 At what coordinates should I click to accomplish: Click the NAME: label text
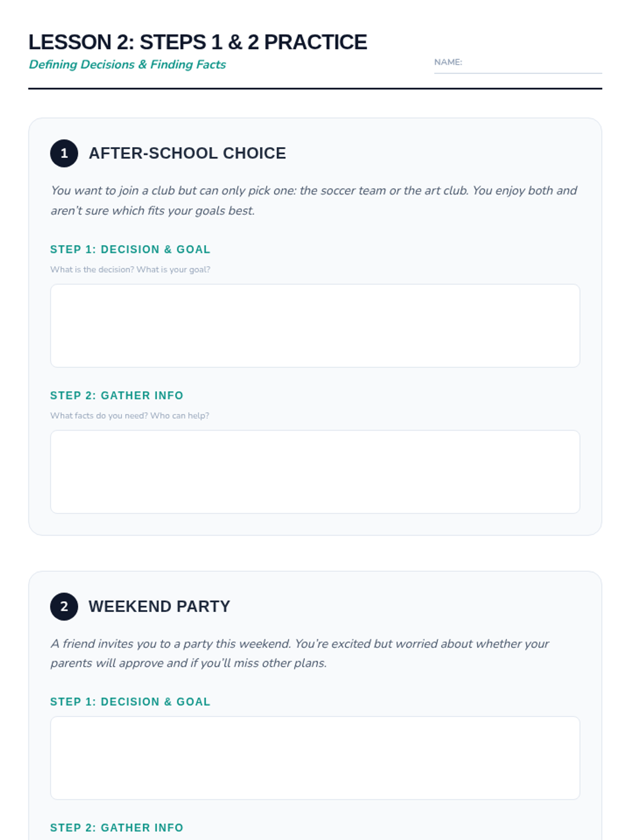click(448, 62)
